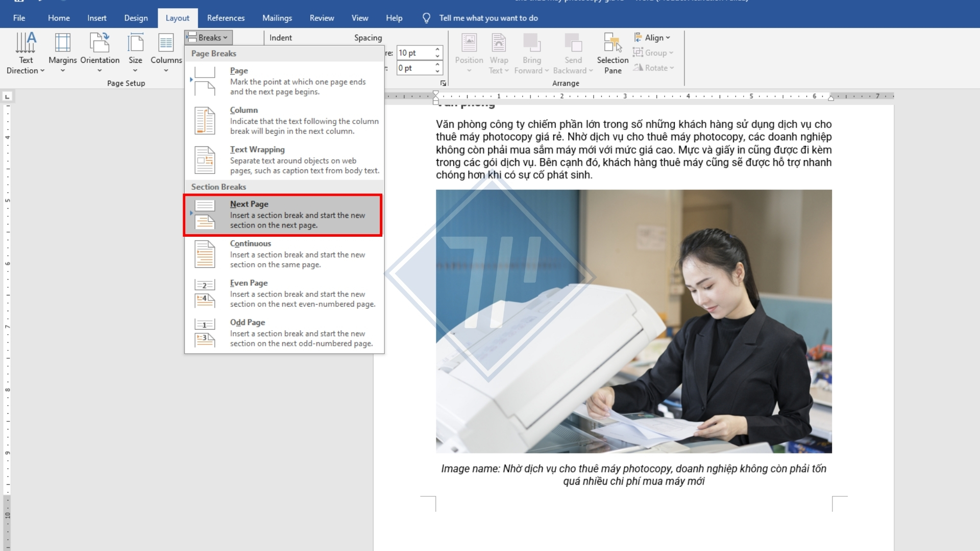
Task: Open the Text Direction tool
Action: coord(26,53)
